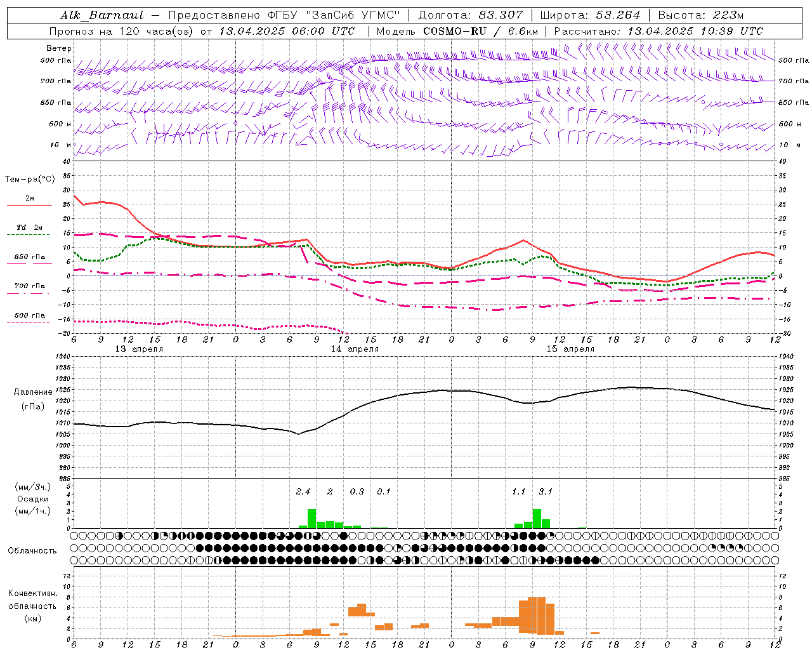Image resolution: width=812 pixels, height=650 pixels.
Task: Click the 'Тем-ра(°C)' axis title
Action: tap(30, 180)
